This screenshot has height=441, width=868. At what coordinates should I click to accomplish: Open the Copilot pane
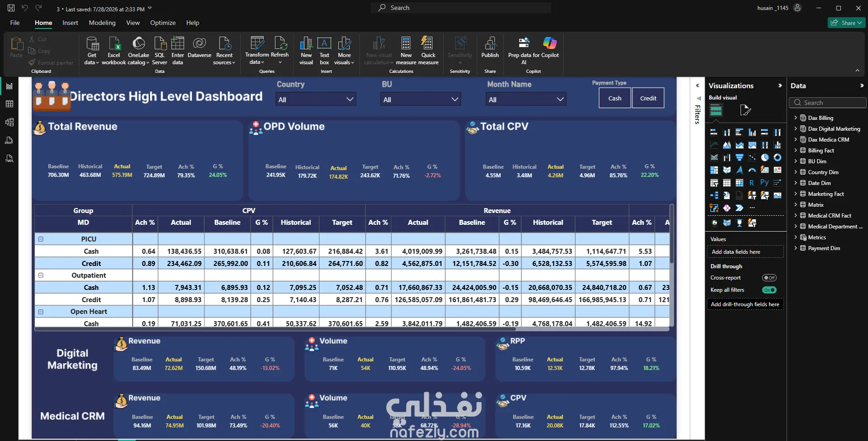coord(550,47)
